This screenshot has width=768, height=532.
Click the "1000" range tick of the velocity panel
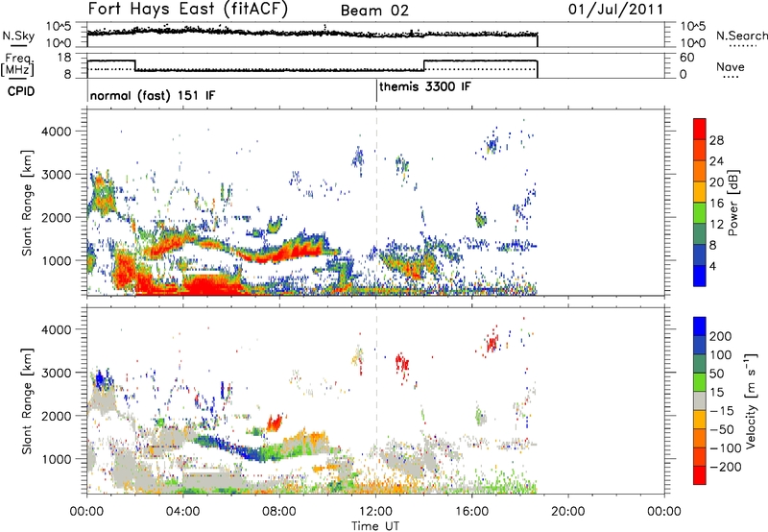coord(56,459)
